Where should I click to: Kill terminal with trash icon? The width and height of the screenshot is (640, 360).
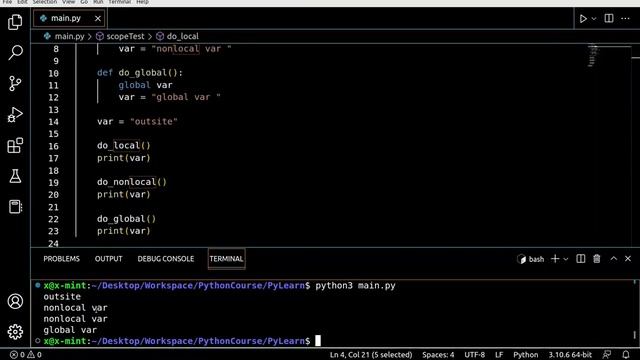[x=597, y=259]
